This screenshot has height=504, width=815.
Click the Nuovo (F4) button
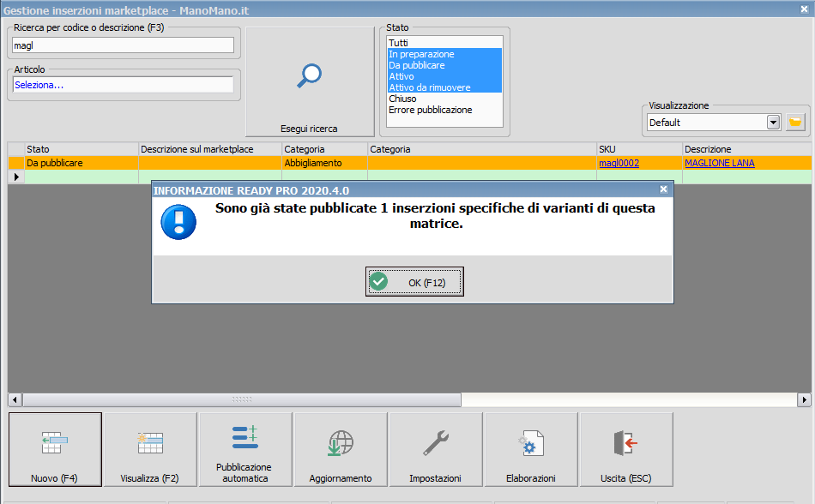click(x=55, y=449)
